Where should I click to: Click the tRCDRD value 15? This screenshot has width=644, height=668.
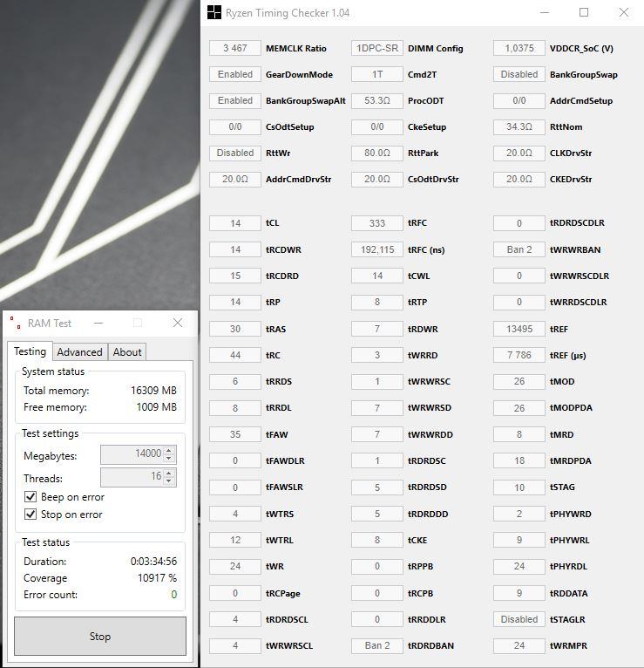click(235, 276)
